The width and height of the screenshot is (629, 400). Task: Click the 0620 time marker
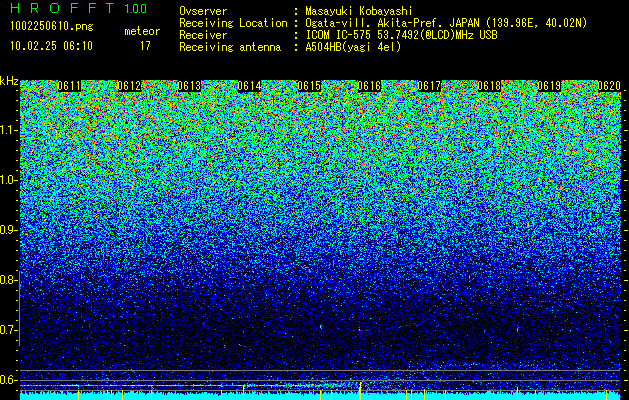(609, 86)
